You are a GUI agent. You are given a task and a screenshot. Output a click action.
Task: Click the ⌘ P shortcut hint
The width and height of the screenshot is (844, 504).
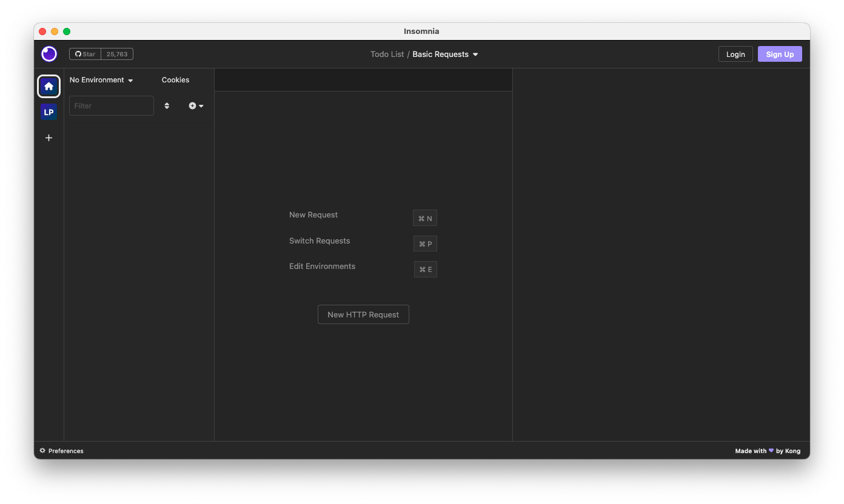click(425, 244)
